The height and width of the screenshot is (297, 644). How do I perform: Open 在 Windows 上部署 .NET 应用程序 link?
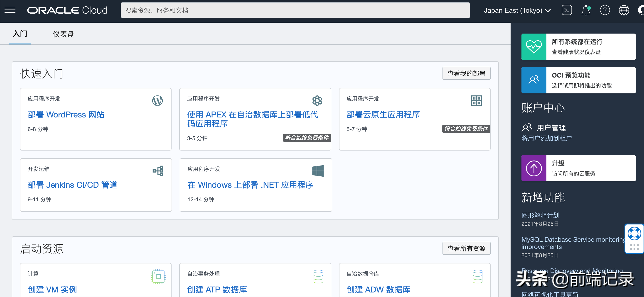(x=250, y=185)
